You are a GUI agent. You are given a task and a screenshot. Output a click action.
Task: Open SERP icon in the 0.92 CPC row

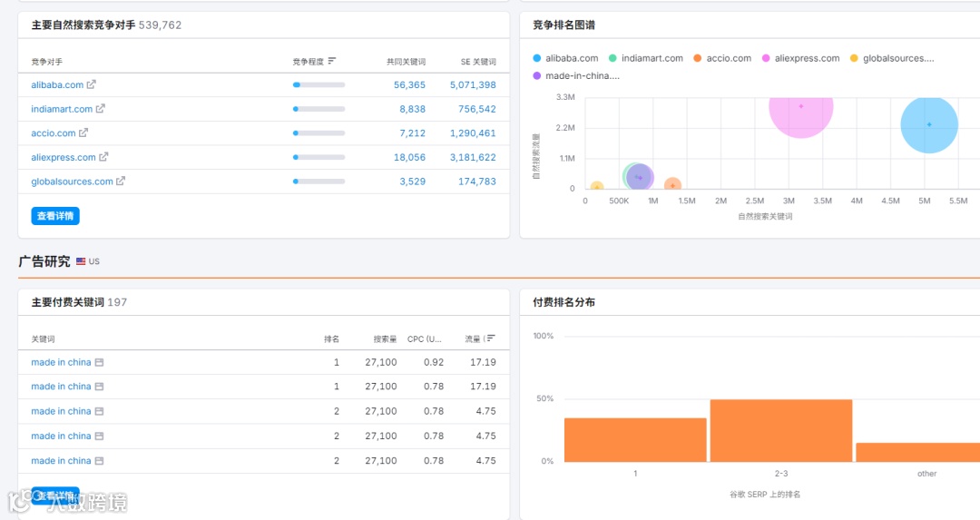(x=99, y=362)
